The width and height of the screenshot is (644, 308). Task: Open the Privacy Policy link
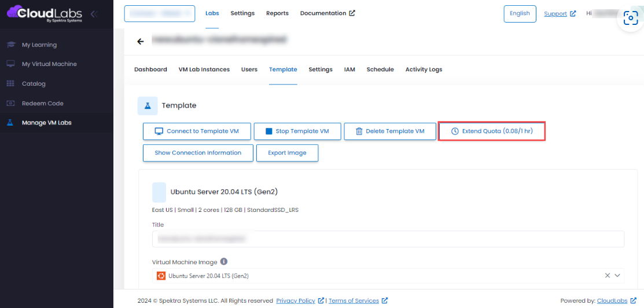click(x=296, y=300)
